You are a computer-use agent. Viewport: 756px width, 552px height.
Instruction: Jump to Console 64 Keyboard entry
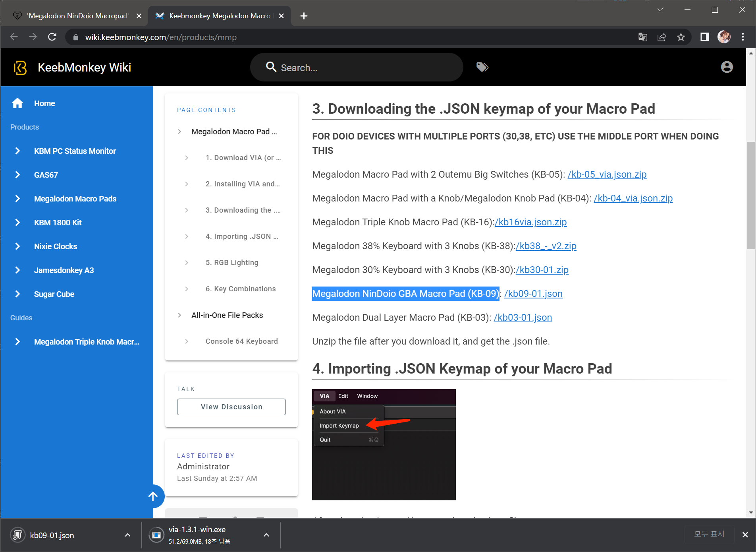tap(231, 341)
